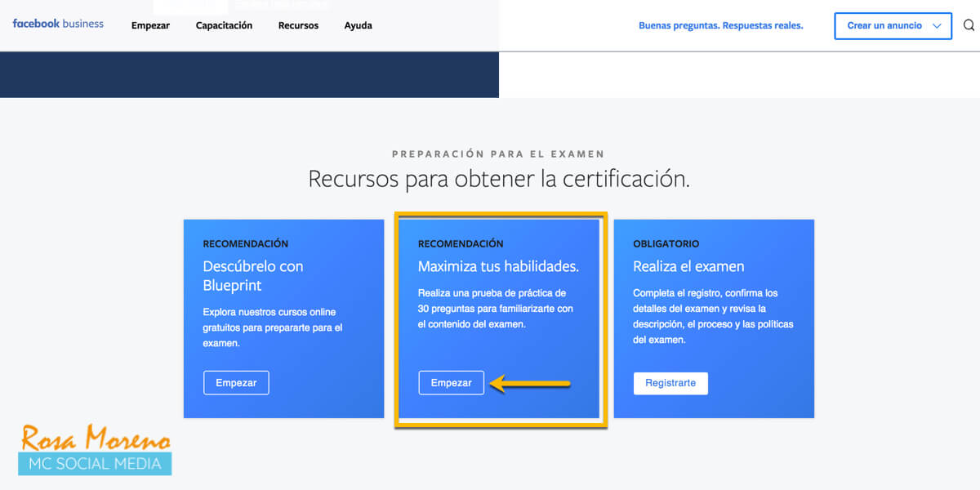The image size is (980, 490).
Task: Click the search magnifier icon
Action: tap(969, 25)
